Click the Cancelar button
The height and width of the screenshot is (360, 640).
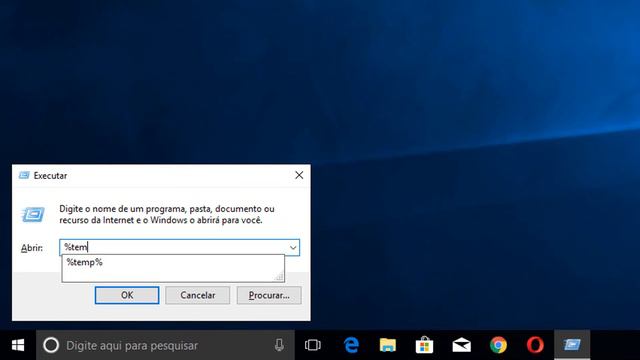point(198,295)
